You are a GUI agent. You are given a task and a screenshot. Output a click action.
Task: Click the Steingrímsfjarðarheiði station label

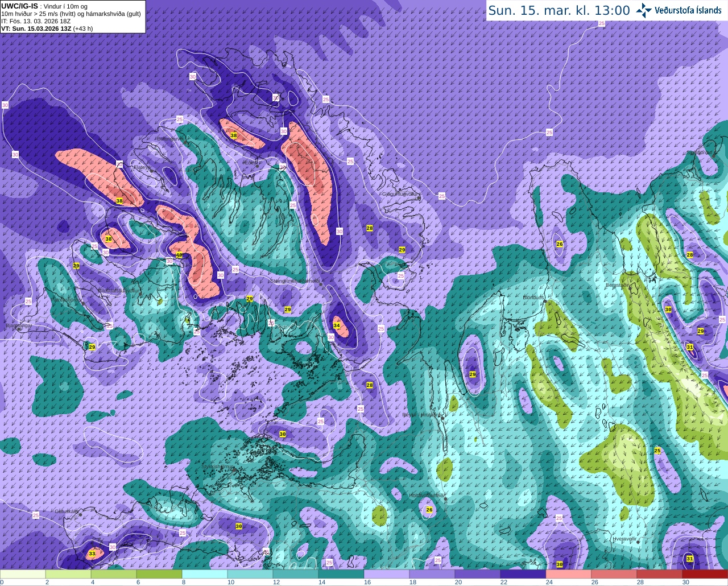[295, 280]
